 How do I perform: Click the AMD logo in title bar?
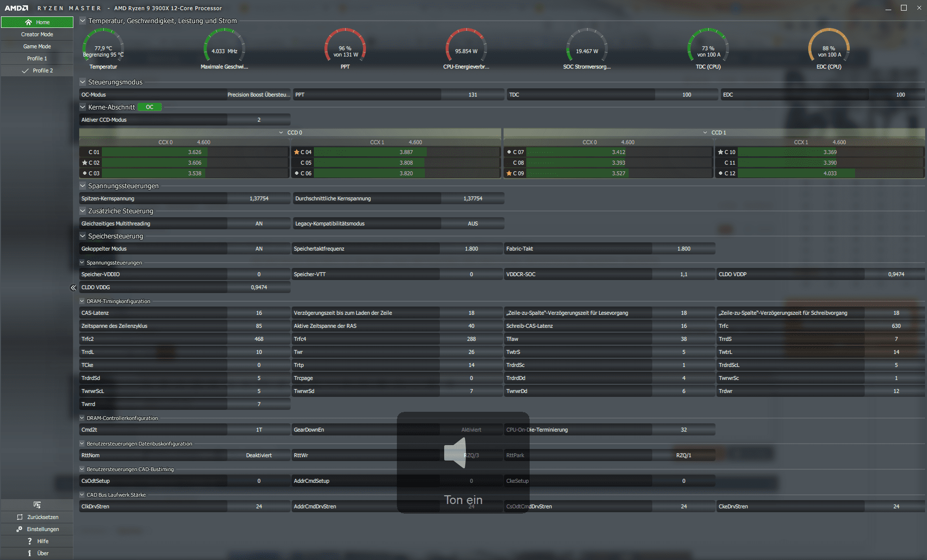click(x=16, y=8)
